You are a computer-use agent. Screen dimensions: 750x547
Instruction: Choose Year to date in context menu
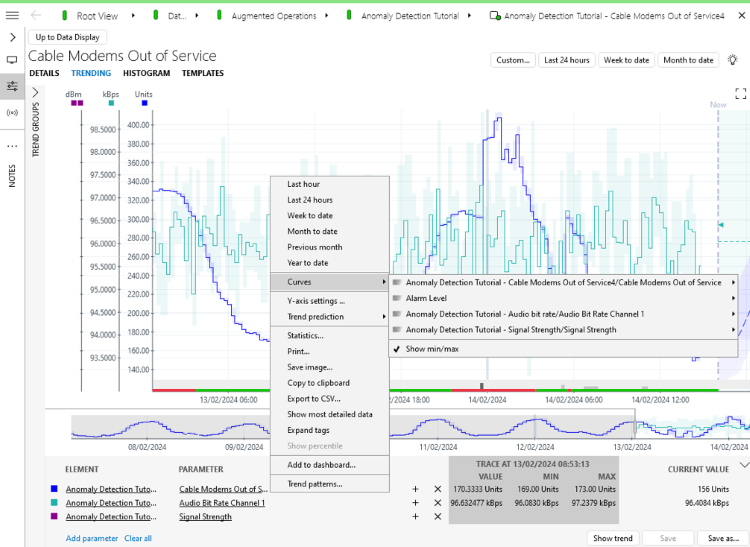330,263
